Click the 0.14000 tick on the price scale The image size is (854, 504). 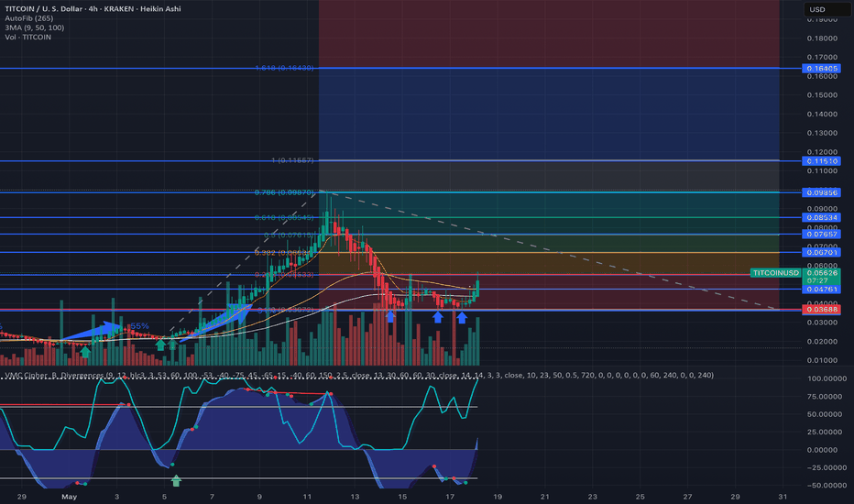(x=822, y=115)
